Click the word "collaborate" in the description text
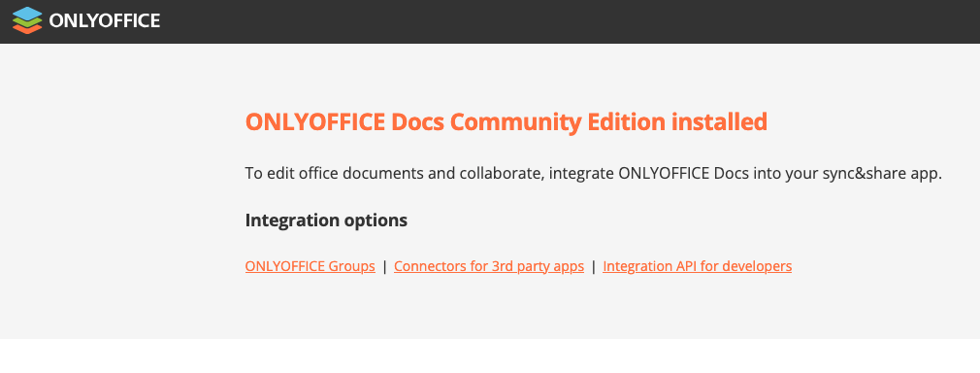 (x=503, y=173)
